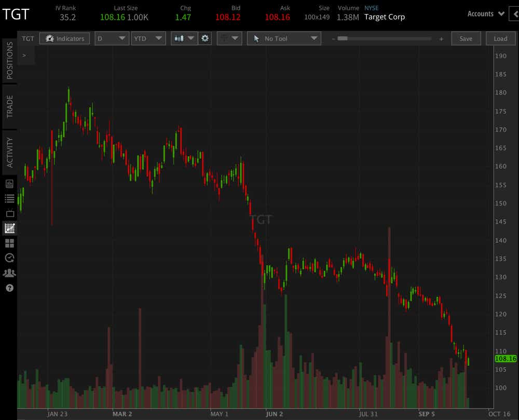Click the JUN 2 date label
The height and width of the screenshot is (420, 519).
coord(275,414)
